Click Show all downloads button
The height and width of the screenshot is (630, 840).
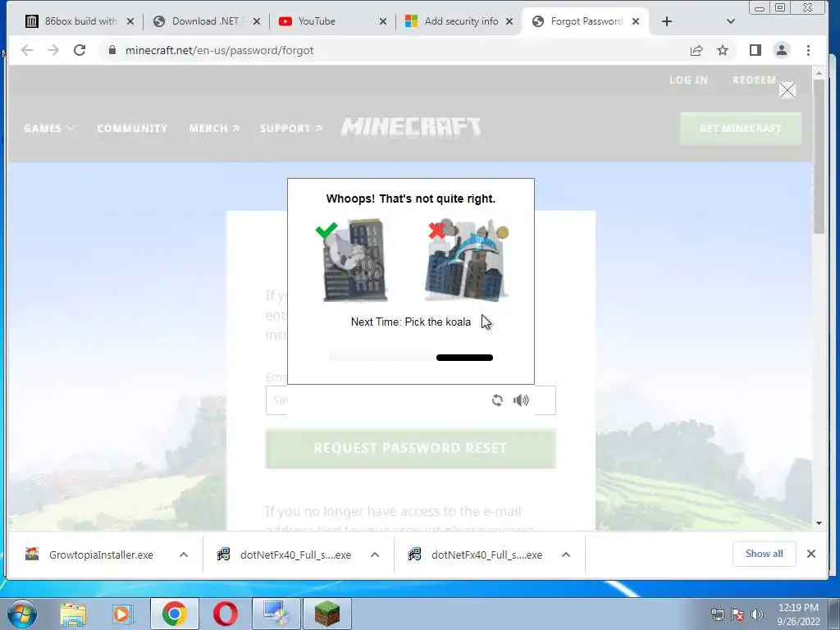pyautogui.click(x=764, y=554)
